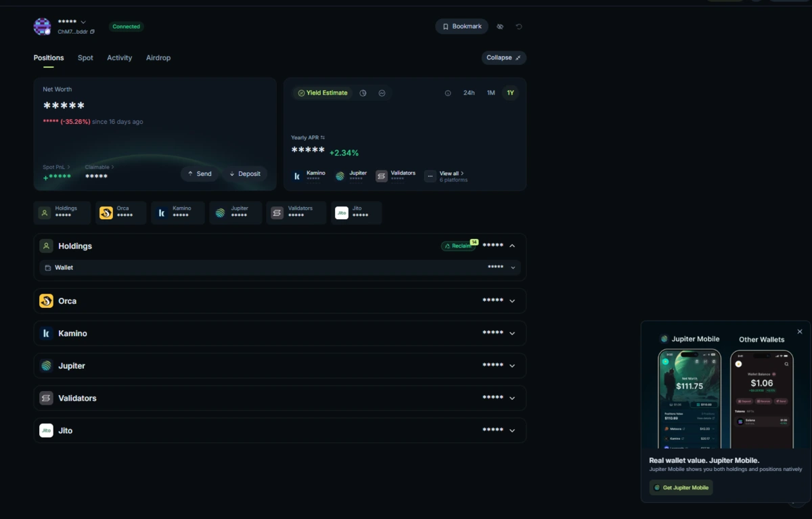Click the Jito section logo

[x=46, y=430]
